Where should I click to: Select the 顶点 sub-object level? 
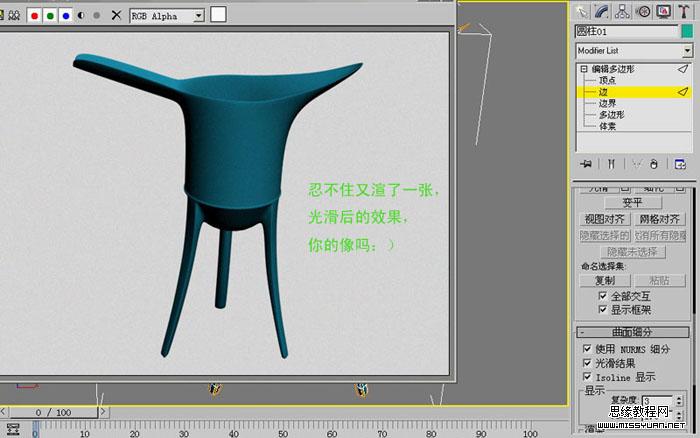607,80
